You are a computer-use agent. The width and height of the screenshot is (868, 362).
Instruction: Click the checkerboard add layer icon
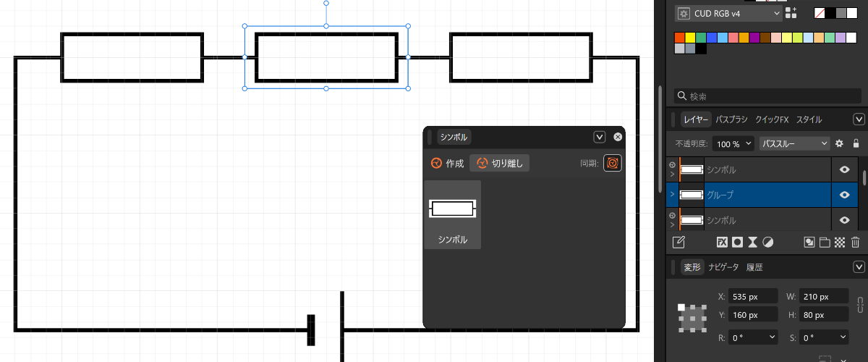[x=840, y=243]
